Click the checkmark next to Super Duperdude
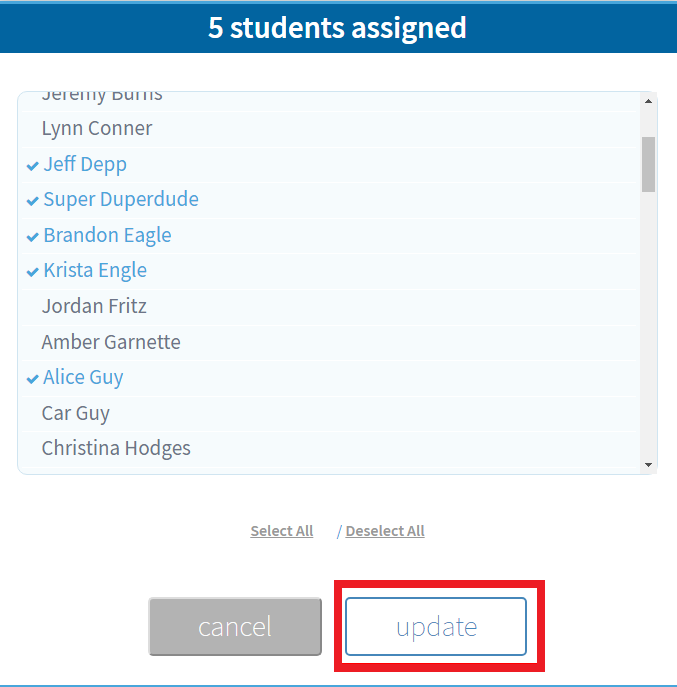 (x=33, y=200)
